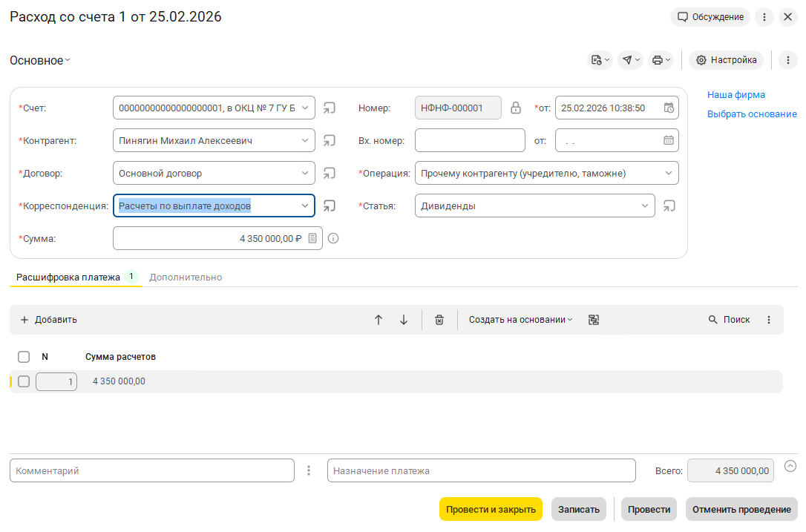Open the print menu icon
Viewport: 806px width, 532px height.
660,60
